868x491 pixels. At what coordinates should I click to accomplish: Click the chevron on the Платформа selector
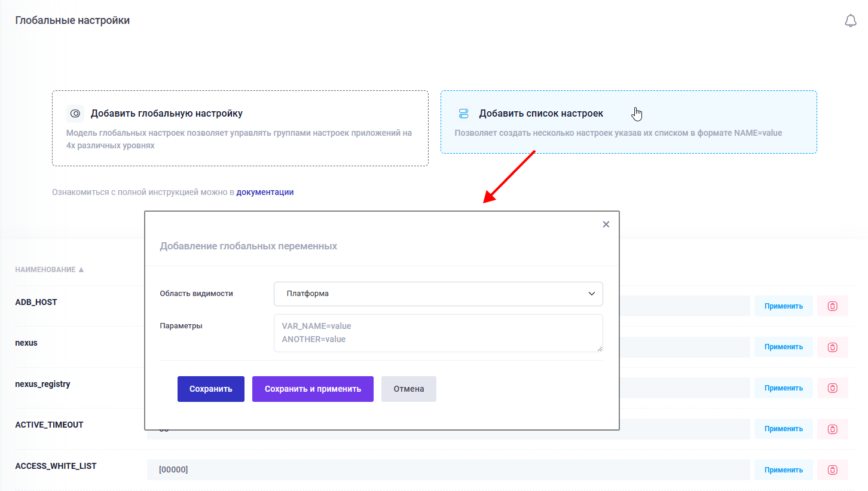pyautogui.click(x=591, y=294)
